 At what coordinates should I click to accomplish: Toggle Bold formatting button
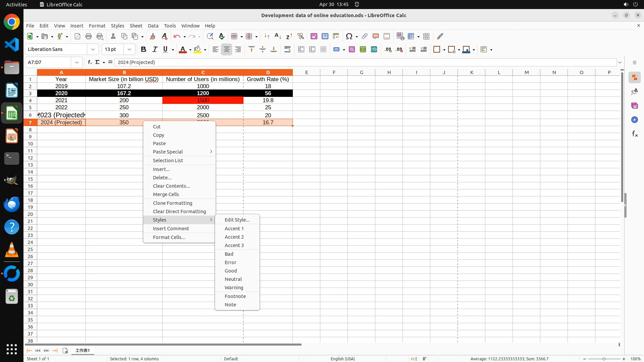point(144,50)
